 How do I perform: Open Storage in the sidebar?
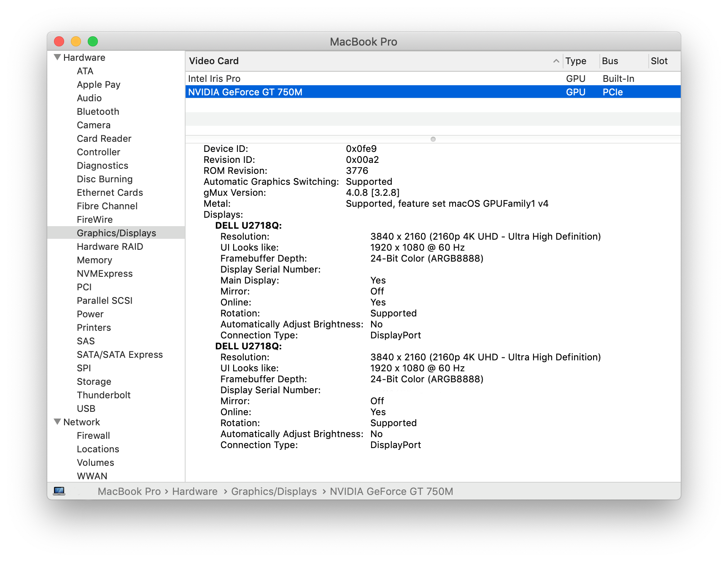(94, 382)
